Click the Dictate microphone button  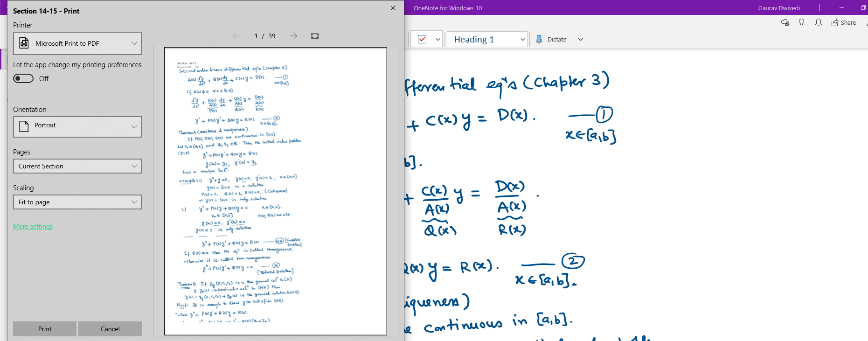point(551,39)
